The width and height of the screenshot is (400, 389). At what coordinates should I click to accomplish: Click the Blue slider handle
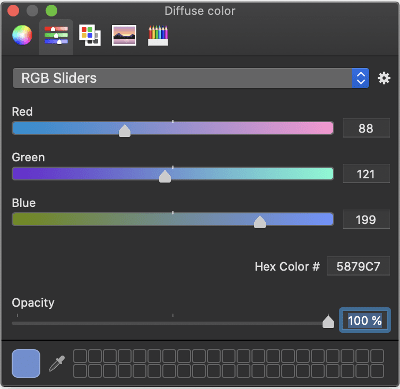click(x=260, y=222)
